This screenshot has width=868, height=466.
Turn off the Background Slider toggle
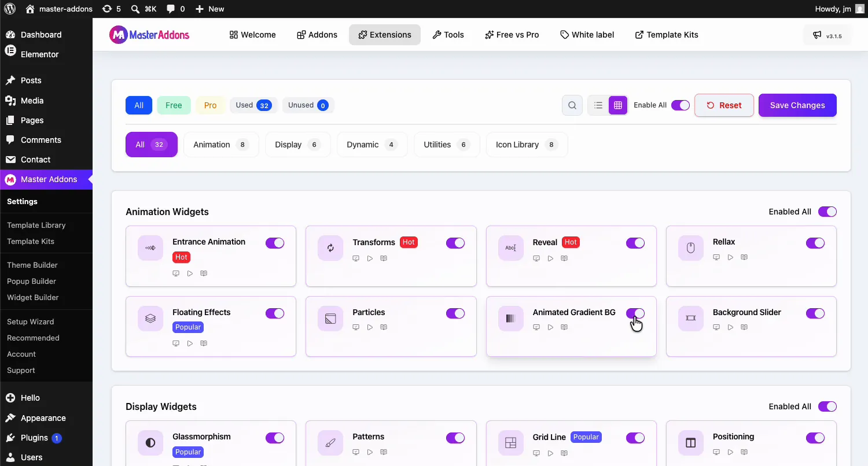[x=815, y=313]
